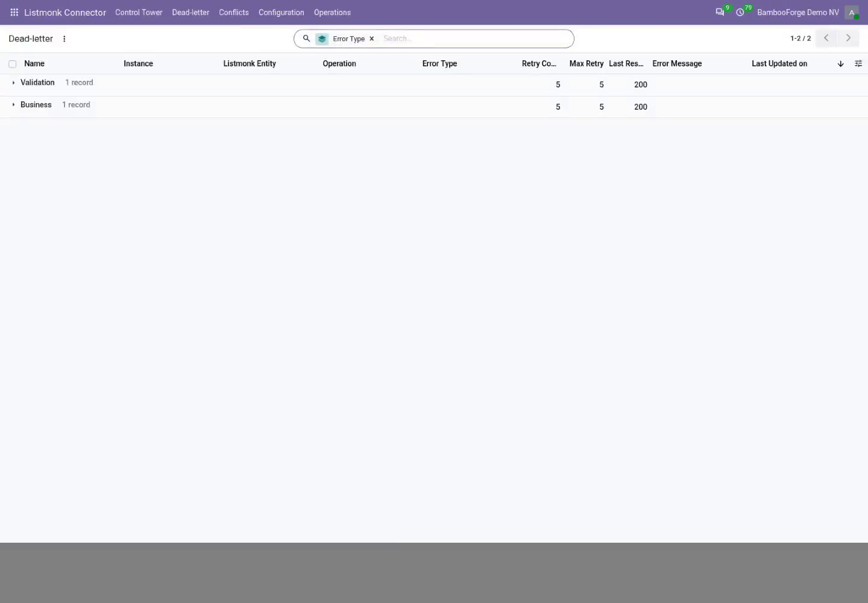Sort by the Error Type column

[439, 63]
